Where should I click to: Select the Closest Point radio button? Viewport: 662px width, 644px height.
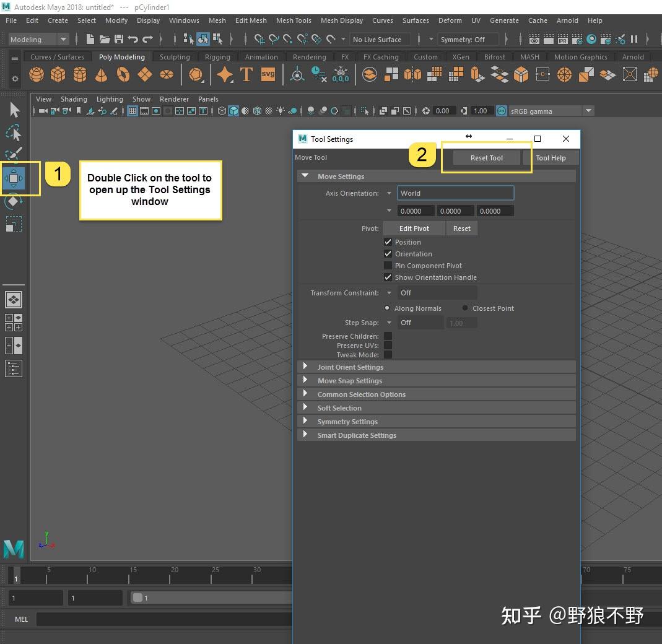click(464, 308)
